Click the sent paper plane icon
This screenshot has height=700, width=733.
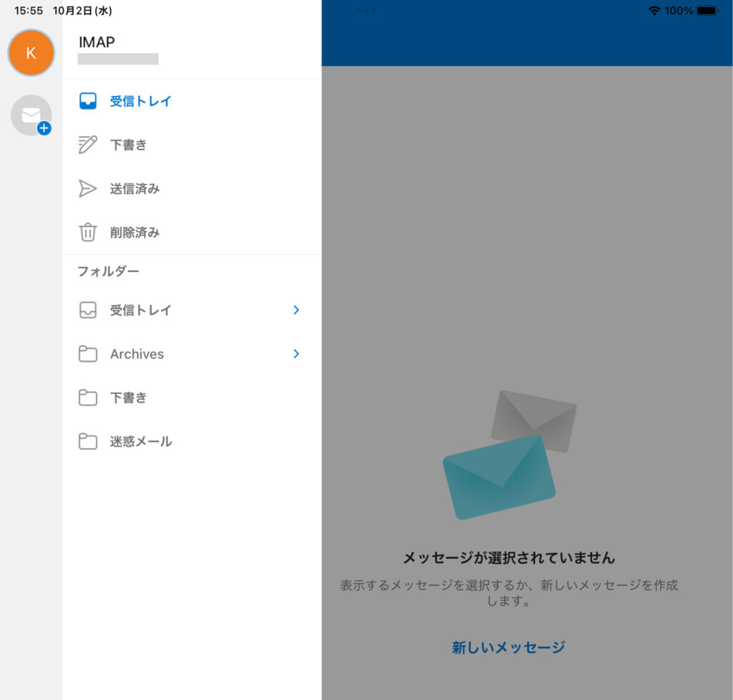pos(87,189)
